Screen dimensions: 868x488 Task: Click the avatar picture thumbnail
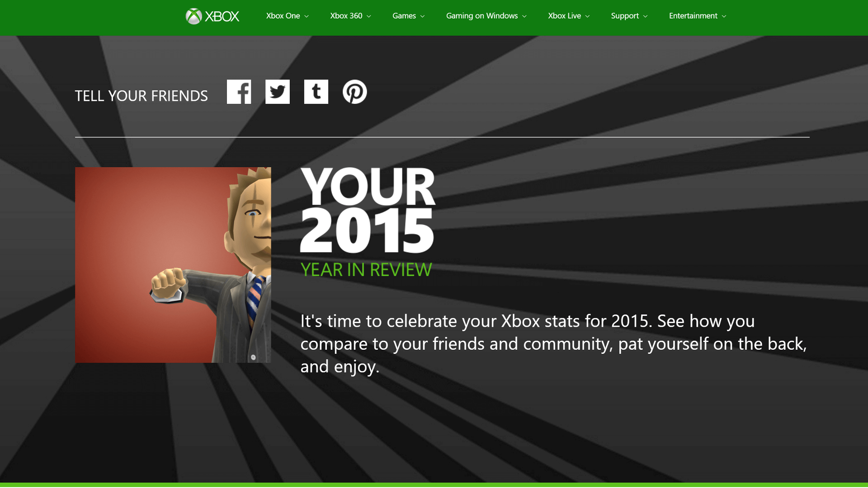(x=173, y=265)
